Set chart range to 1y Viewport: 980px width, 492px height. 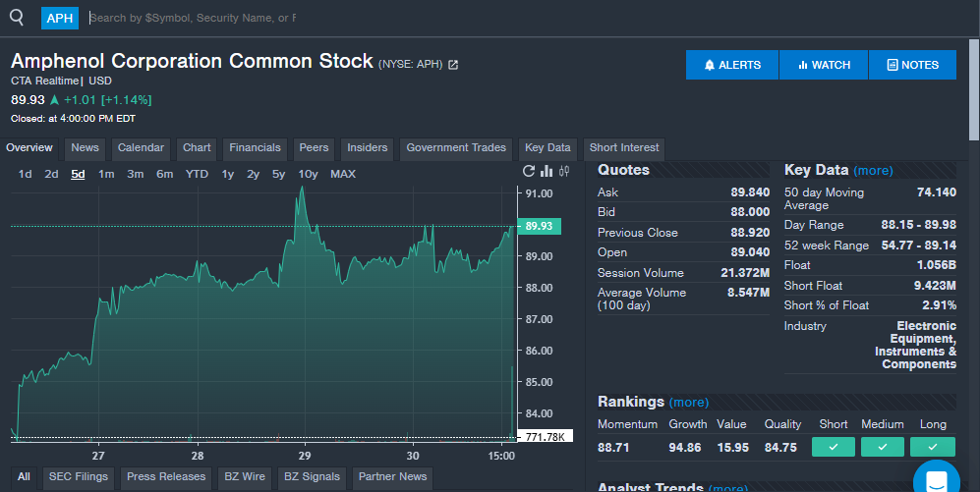[227, 174]
